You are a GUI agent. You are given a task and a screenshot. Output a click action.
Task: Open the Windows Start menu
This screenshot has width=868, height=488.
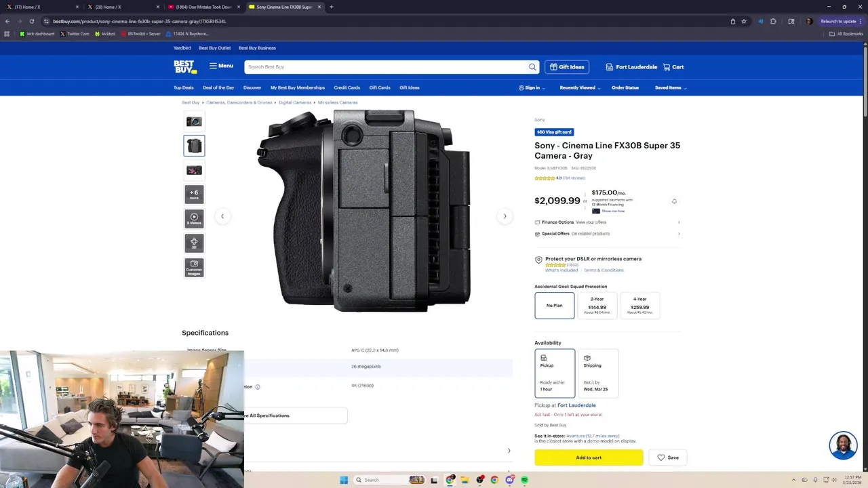click(344, 480)
